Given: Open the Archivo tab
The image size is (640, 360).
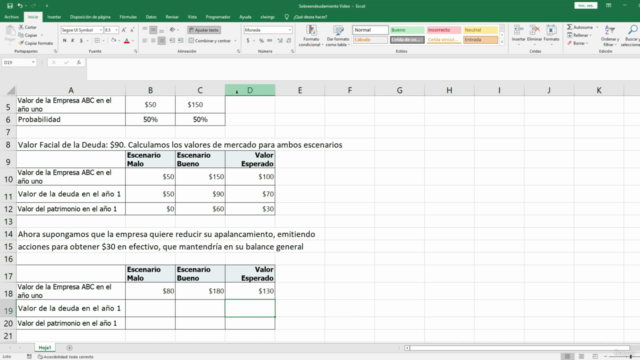Looking at the screenshot, I should coord(11,17).
